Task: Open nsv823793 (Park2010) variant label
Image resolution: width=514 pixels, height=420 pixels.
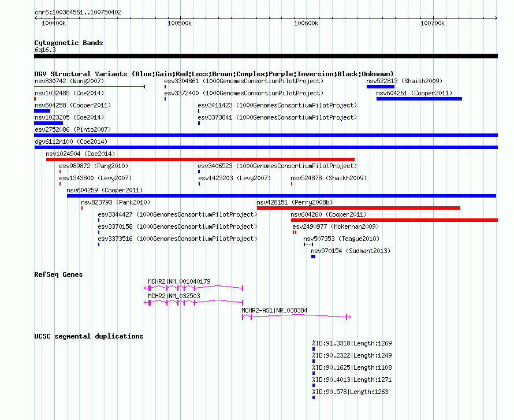Action: pos(116,202)
